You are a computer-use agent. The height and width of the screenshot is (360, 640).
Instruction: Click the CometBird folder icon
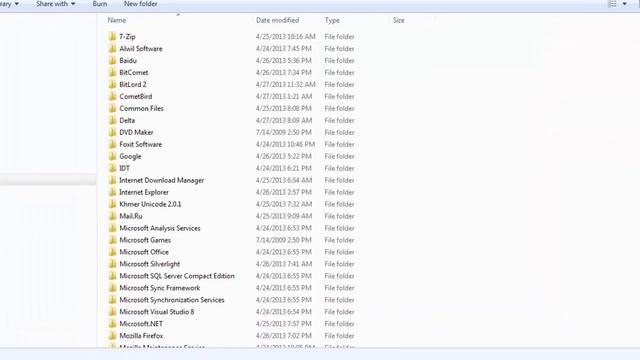pyautogui.click(x=112, y=96)
